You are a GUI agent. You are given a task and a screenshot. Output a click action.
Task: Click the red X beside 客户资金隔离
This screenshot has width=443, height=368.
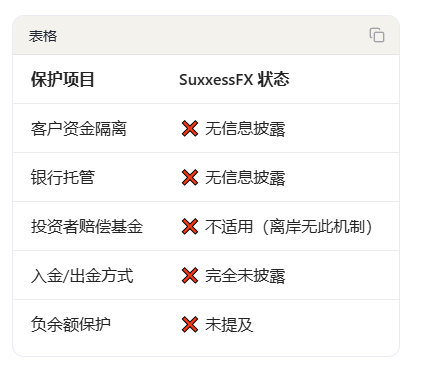point(190,129)
